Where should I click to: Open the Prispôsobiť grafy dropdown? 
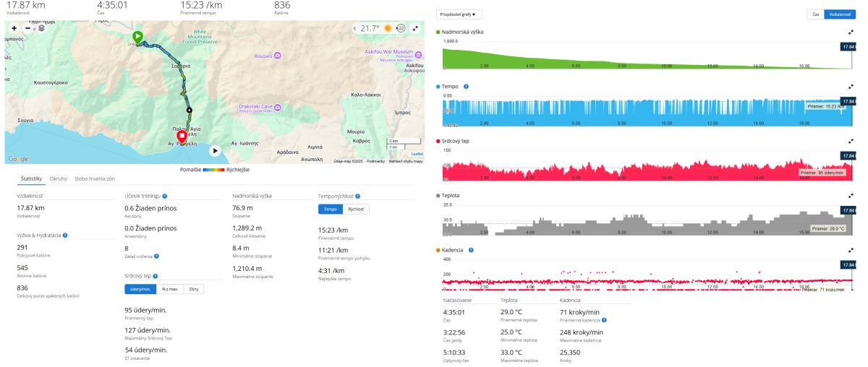click(x=461, y=14)
